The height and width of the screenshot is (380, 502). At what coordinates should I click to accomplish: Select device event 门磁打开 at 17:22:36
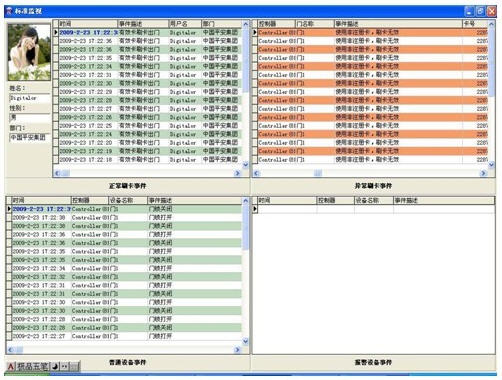[x=127, y=234]
